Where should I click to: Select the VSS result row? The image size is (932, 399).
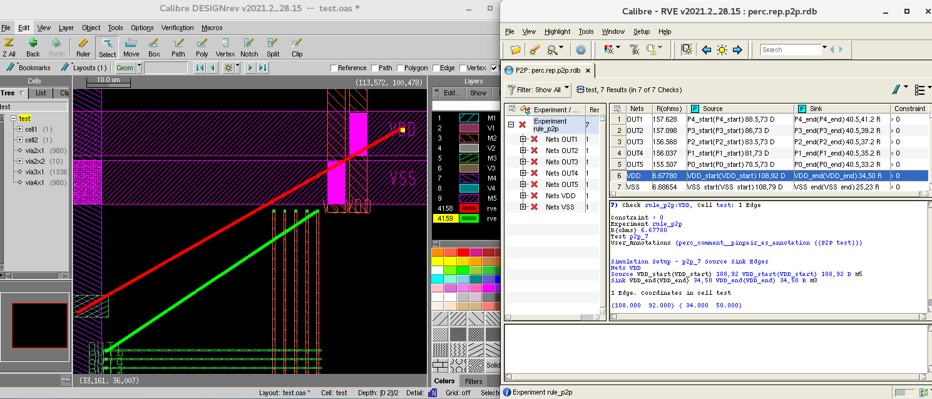click(x=770, y=187)
